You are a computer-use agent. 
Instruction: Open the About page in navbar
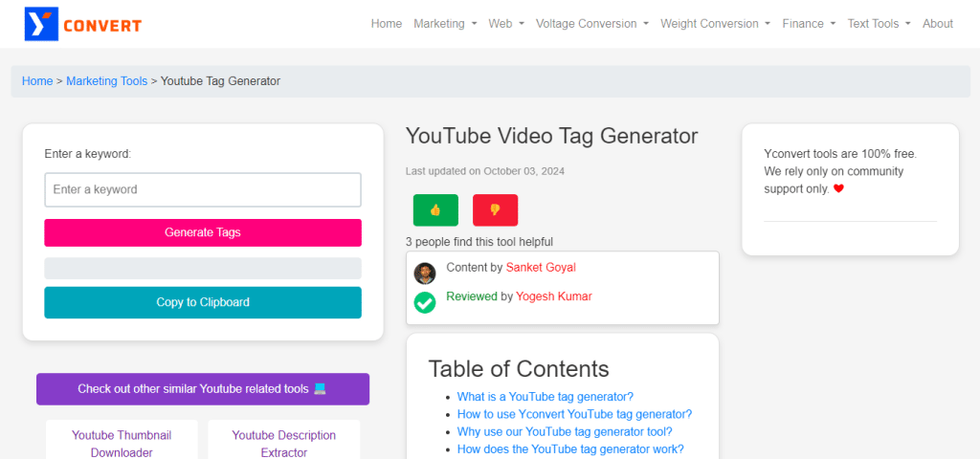point(938,24)
